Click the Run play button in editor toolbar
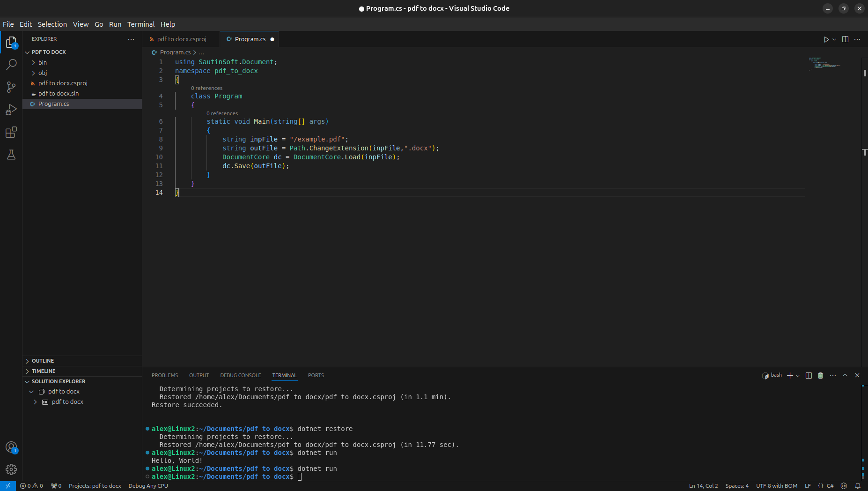Image resolution: width=868 pixels, height=491 pixels. (x=826, y=39)
